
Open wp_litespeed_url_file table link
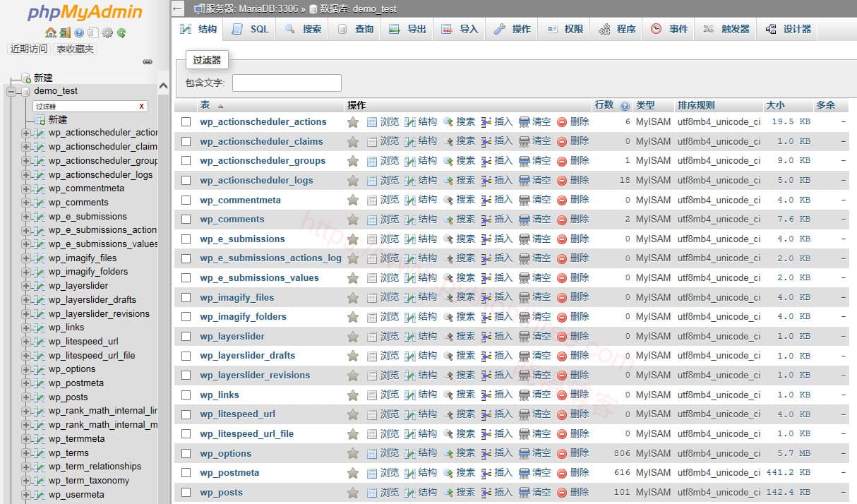coord(246,434)
